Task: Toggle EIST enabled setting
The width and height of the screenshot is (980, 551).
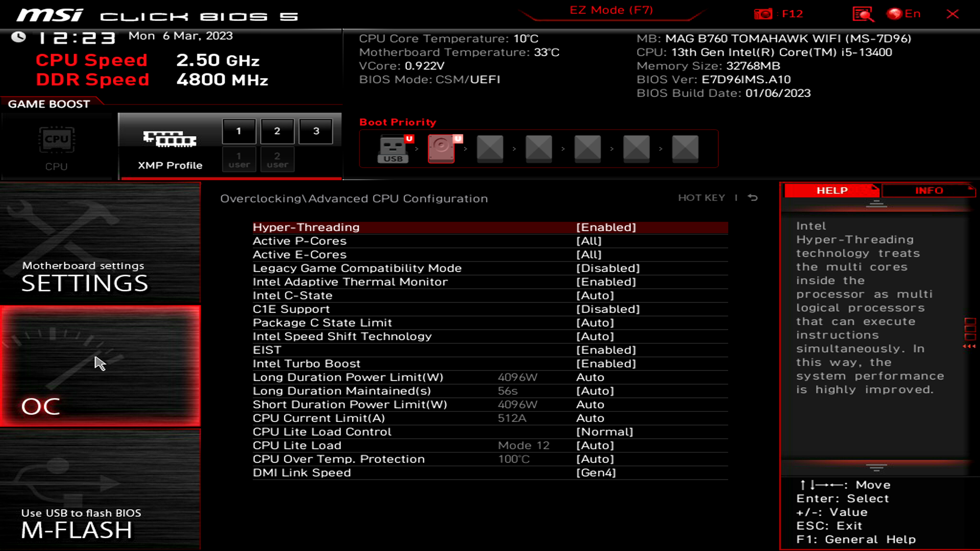Action: pos(606,350)
